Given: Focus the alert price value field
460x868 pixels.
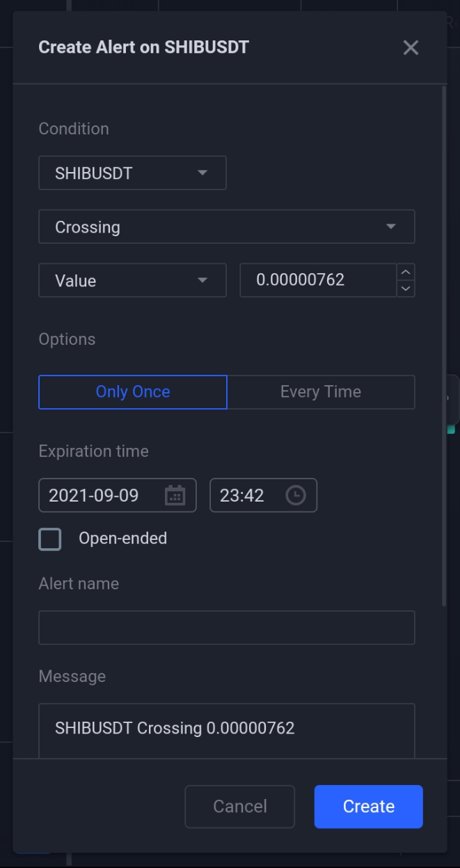Looking at the screenshot, I should 318,280.
